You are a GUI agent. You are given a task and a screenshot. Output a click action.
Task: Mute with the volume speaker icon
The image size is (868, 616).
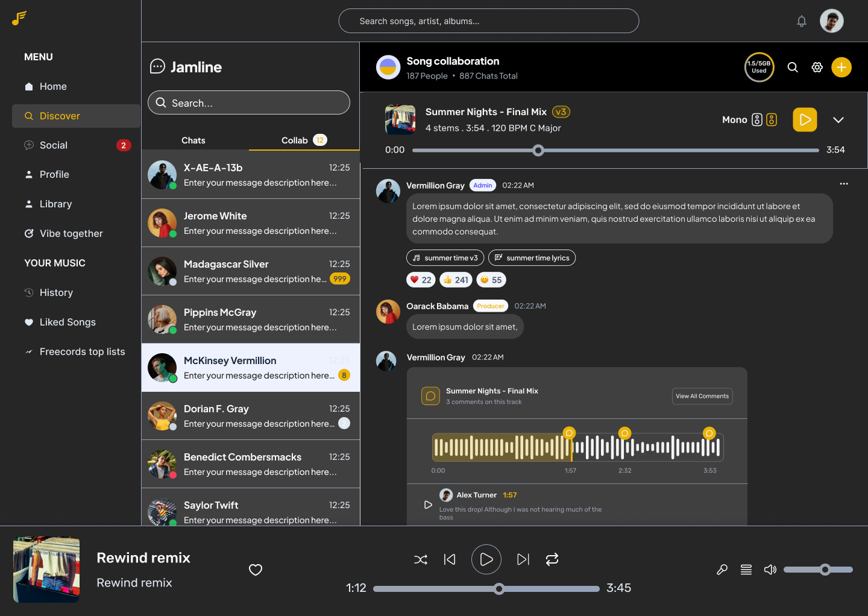pyautogui.click(x=770, y=570)
